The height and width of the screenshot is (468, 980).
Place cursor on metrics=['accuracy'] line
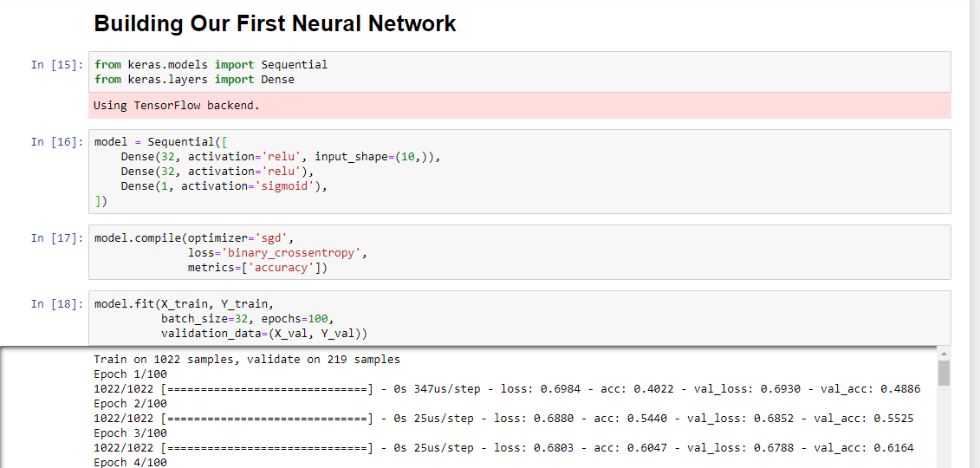[257, 268]
